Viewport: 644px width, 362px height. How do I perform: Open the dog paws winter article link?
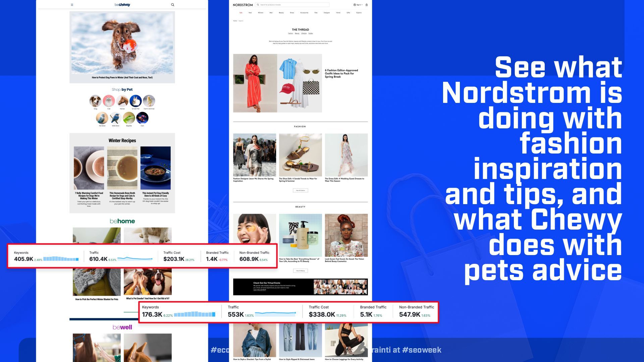(x=122, y=77)
